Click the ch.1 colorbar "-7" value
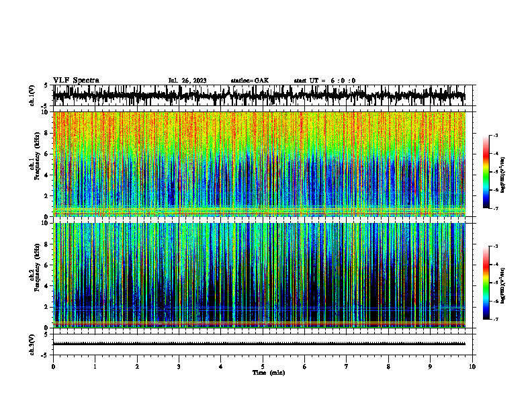The image size is (532, 411). tap(496, 208)
